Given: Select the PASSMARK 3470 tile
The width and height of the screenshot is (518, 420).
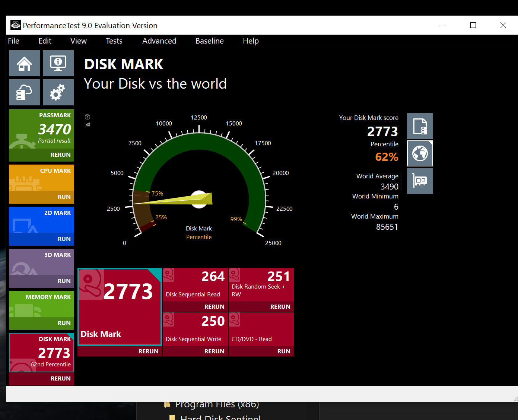Looking at the screenshot, I should pos(41,129).
